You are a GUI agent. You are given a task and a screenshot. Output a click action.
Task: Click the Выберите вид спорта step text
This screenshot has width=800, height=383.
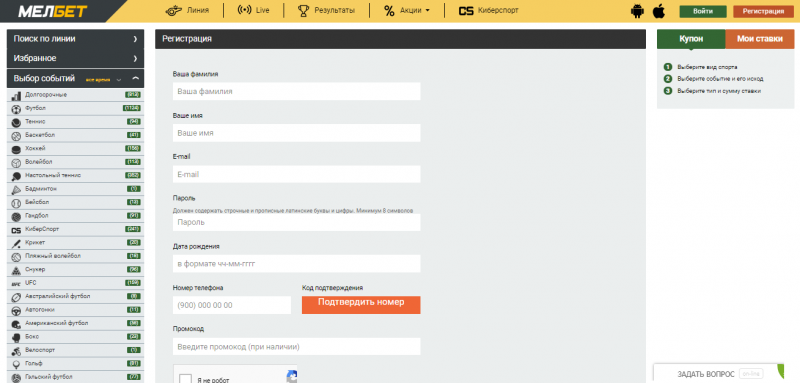click(707, 67)
